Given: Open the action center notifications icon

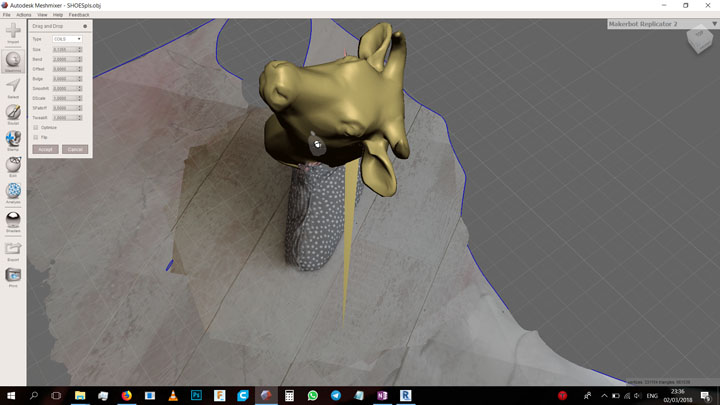Looking at the screenshot, I should (706, 395).
